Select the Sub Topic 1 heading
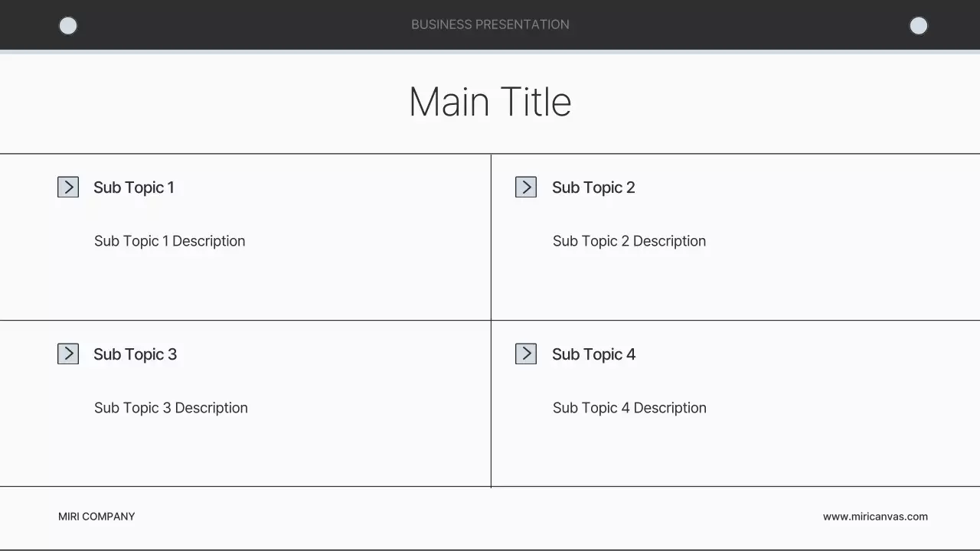Image resolution: width=980 pixels, height=551 pixels. [x=134, y=187]
